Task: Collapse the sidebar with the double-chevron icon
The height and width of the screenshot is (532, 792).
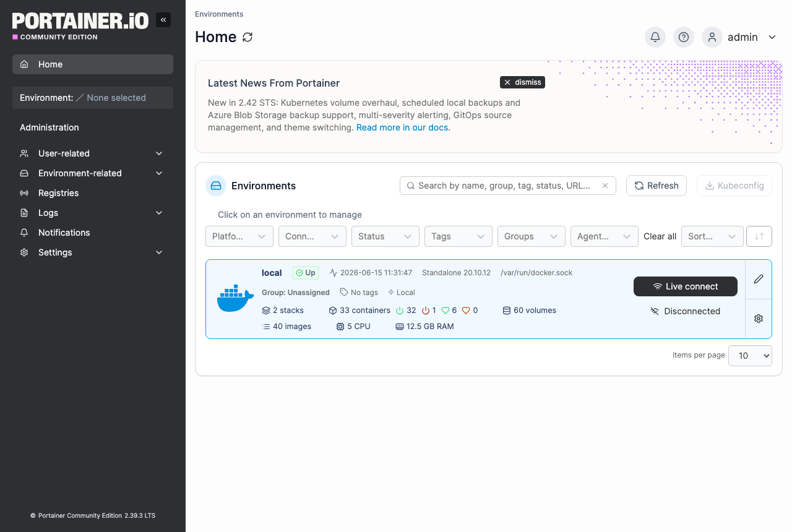Action: click(163, 20)
